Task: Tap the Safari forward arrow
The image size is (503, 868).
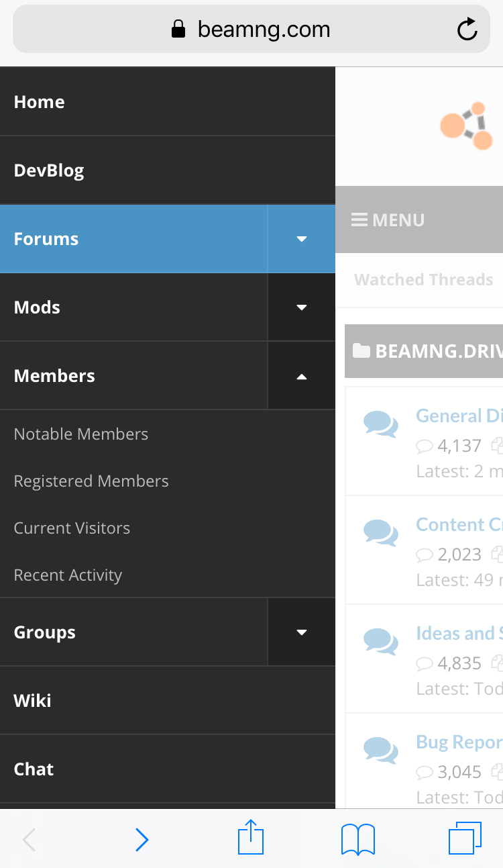Action: [142, 839]
